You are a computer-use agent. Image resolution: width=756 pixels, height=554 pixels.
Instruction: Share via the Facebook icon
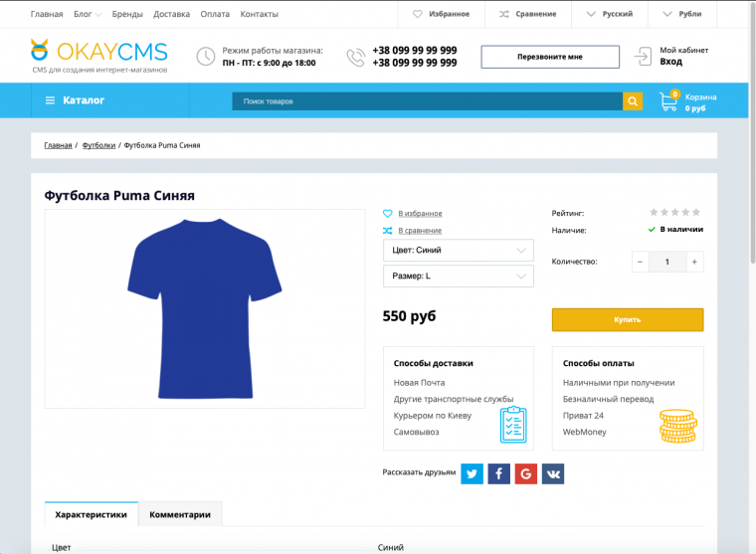click(x=499, y=473)
